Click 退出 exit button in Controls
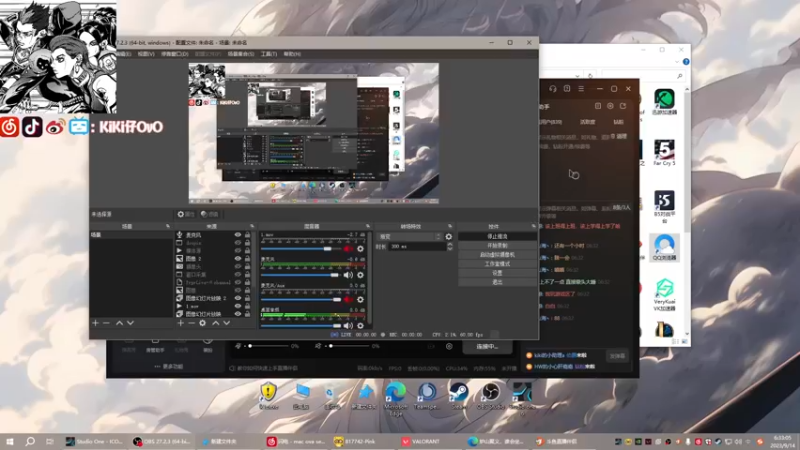The width and height of the screenshot is (800, 450). tap(497, 282)
